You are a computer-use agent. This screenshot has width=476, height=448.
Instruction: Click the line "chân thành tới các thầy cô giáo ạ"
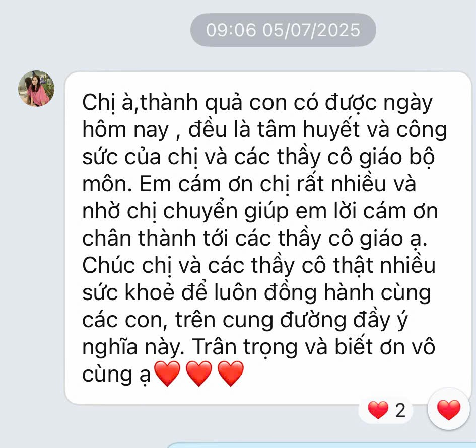(x=254, y=239)
